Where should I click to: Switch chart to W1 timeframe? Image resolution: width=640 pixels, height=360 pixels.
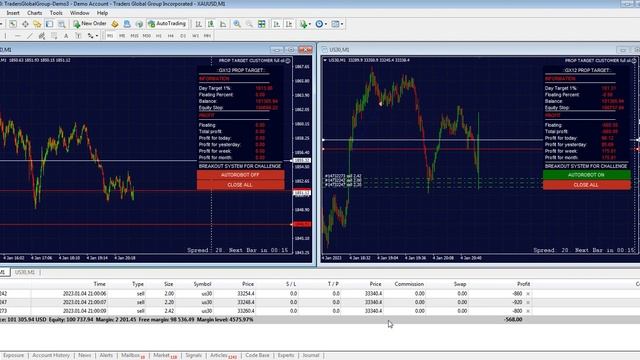coord(196,36)
